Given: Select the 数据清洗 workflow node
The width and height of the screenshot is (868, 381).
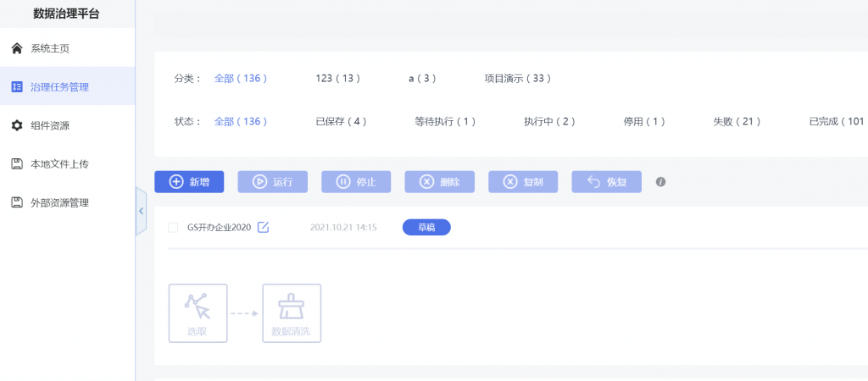Looking at the screenshot, I should [292, 313].
